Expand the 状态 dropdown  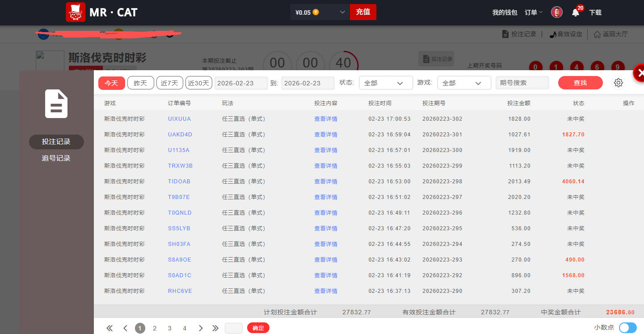386,83
